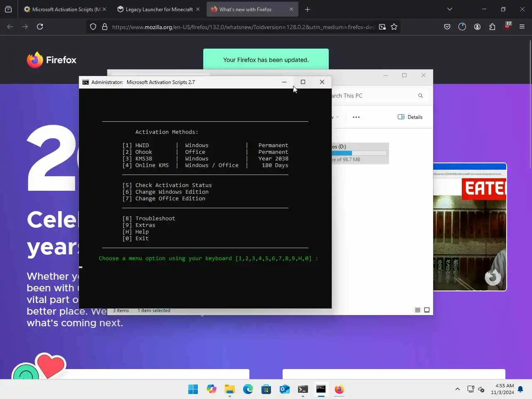Viewport: 532px width, 399px height.
Task: Close the Legacy Launcher for Minecraft tab
Action: coord(198,9)
